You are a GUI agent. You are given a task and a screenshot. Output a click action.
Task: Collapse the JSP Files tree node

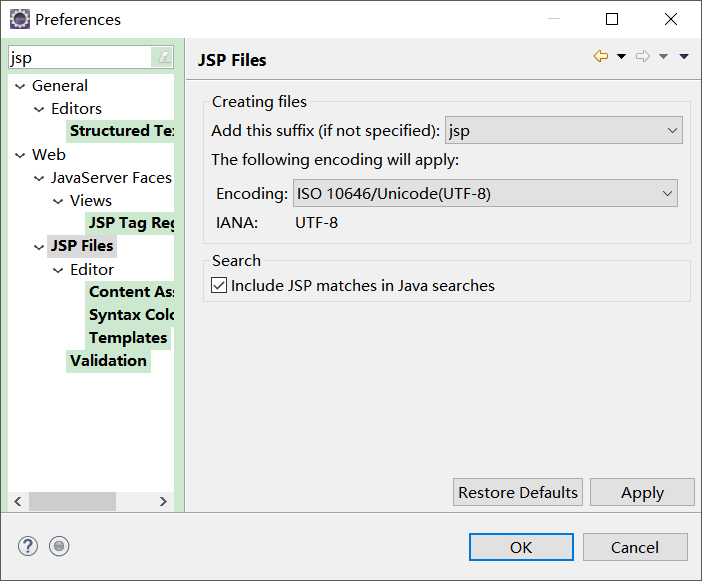pyautogui.click(x=39, y=246)
